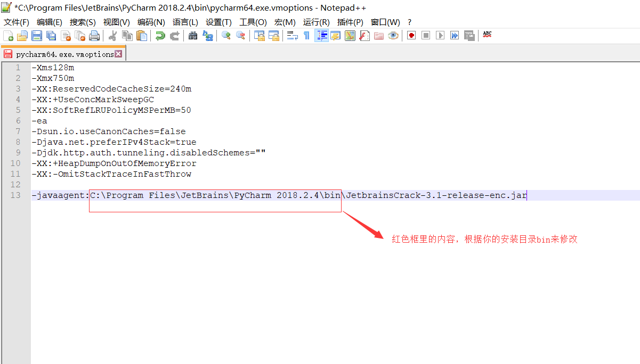Image resolution: width=640 pixels, height=364 pixels.
Task: Click the "-XX:ReservedCodeCacheSize=240m" line
Action: pos(111,89)
